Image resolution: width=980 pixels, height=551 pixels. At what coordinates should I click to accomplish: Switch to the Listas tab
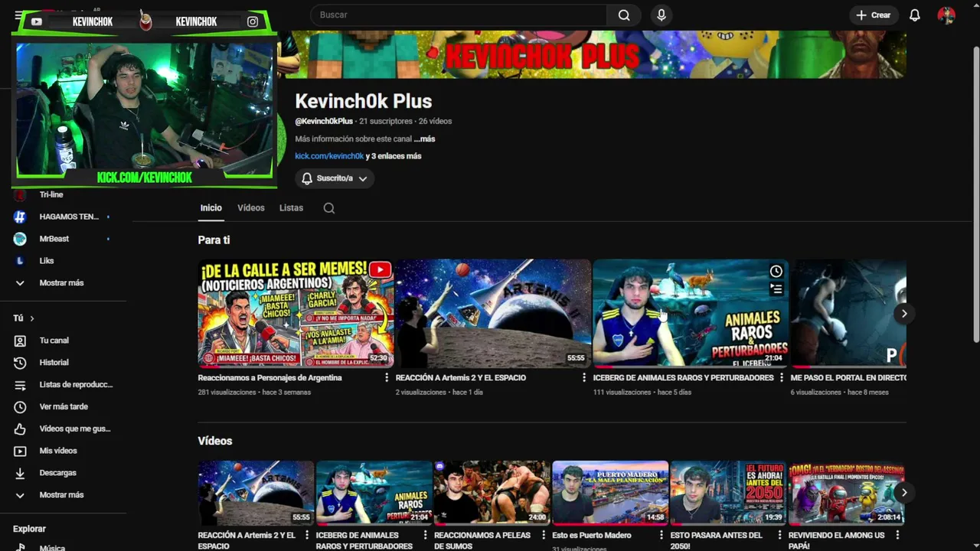pyautogui.click(x=291, y=208)
